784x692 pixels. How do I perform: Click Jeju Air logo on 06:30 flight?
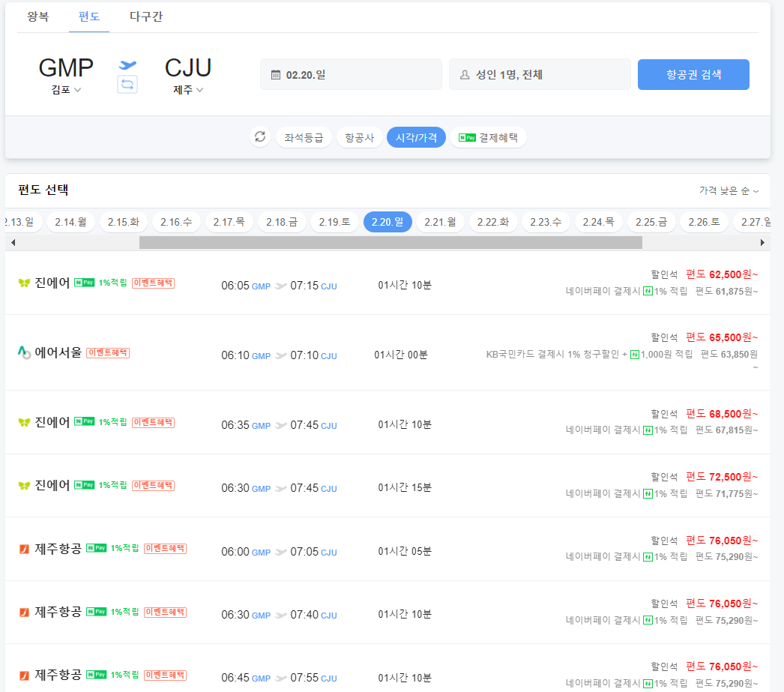(x=24, y=612)
